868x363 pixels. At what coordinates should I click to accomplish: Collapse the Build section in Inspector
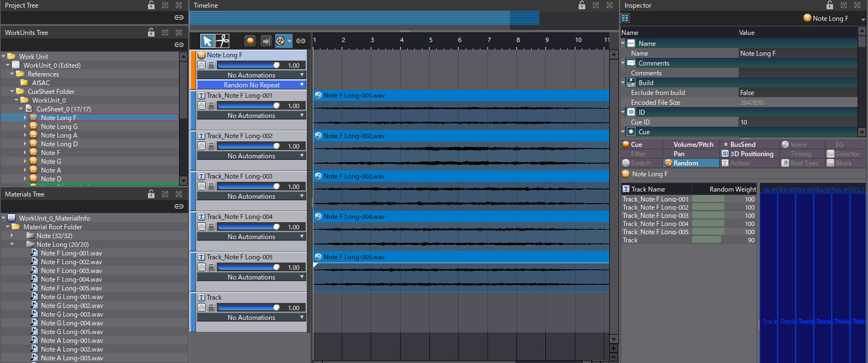(623, 83)
